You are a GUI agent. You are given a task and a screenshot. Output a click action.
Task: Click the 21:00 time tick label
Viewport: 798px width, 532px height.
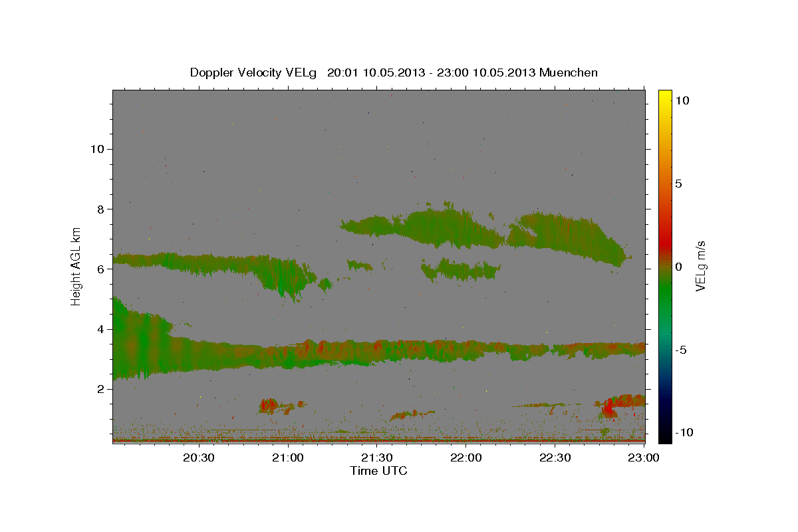tap(289, 458)
